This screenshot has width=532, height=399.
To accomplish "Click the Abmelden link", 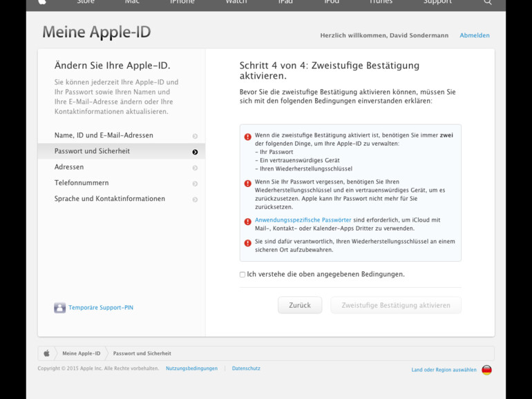I will [x=475, y=35].
